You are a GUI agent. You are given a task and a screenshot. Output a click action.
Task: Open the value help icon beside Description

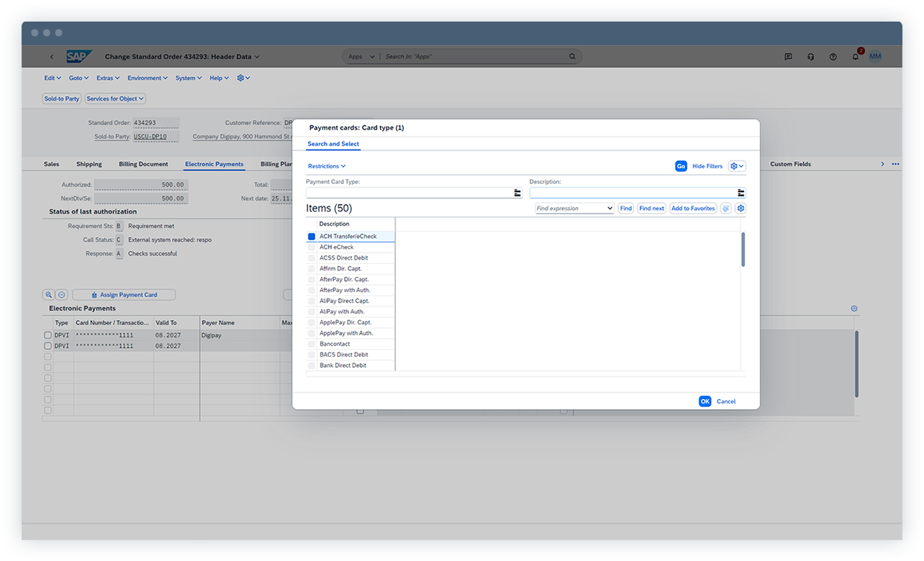tap(740, 192)
